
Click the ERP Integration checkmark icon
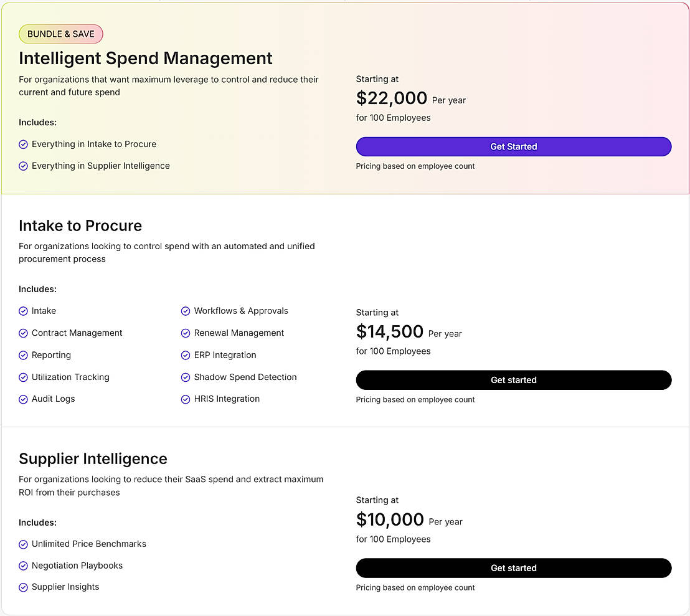[186, 355]
